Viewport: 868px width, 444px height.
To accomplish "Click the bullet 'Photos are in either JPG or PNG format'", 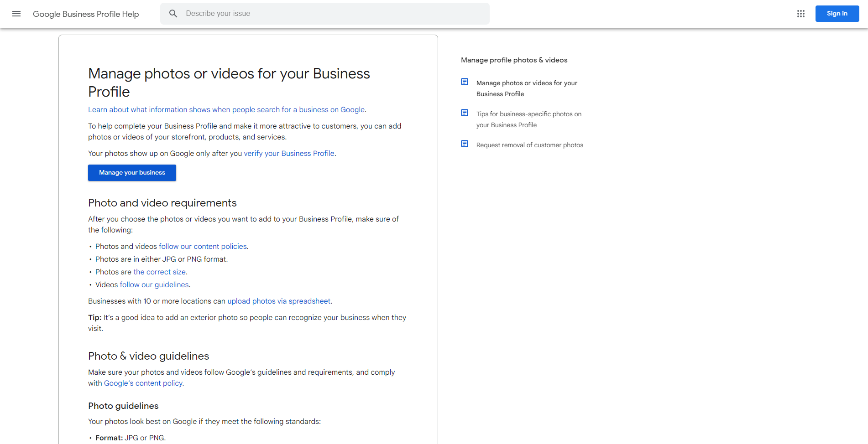I will (x=162, y=259).
